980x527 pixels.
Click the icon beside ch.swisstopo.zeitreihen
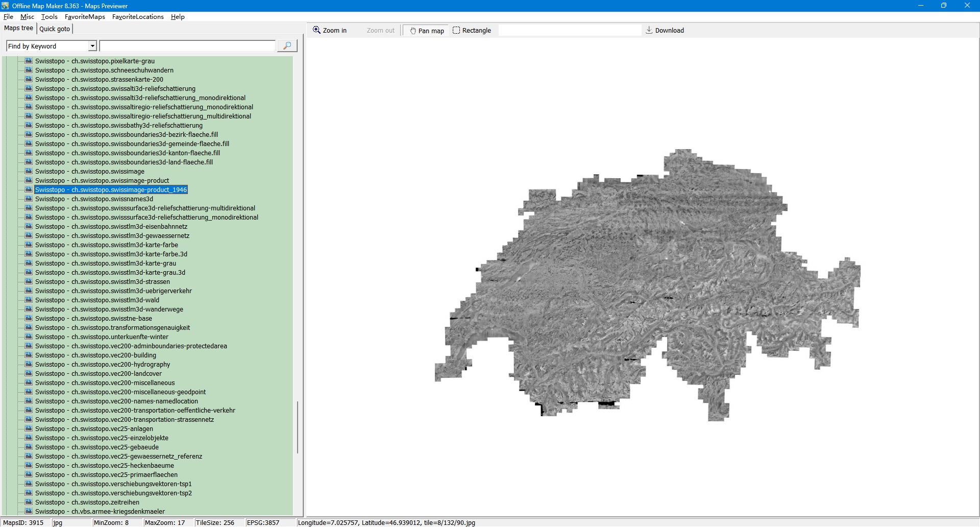[29, 502]
